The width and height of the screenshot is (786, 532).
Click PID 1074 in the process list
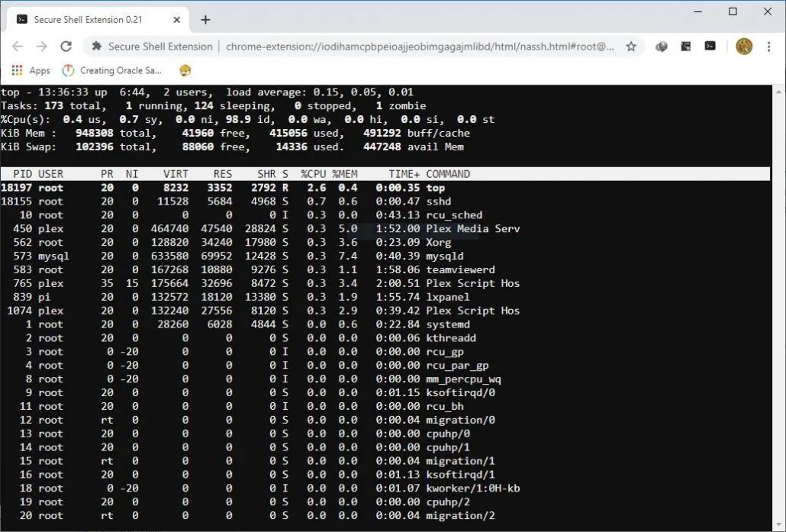click(20, 311)
